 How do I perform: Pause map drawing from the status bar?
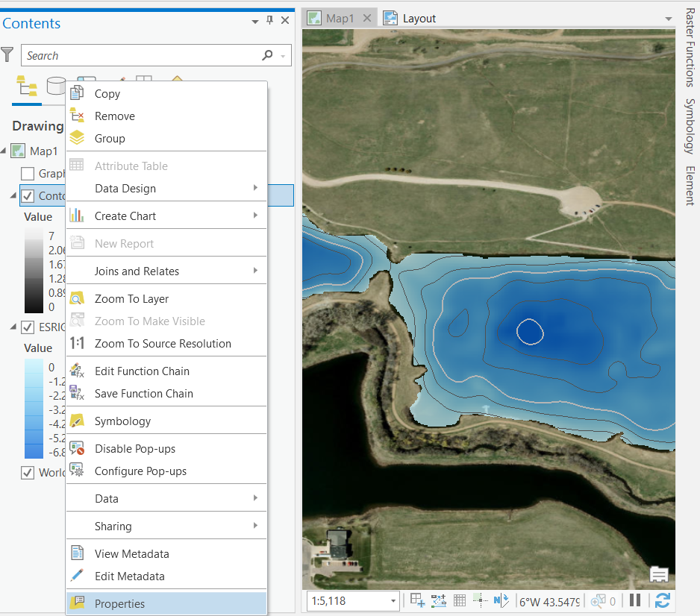636,600
